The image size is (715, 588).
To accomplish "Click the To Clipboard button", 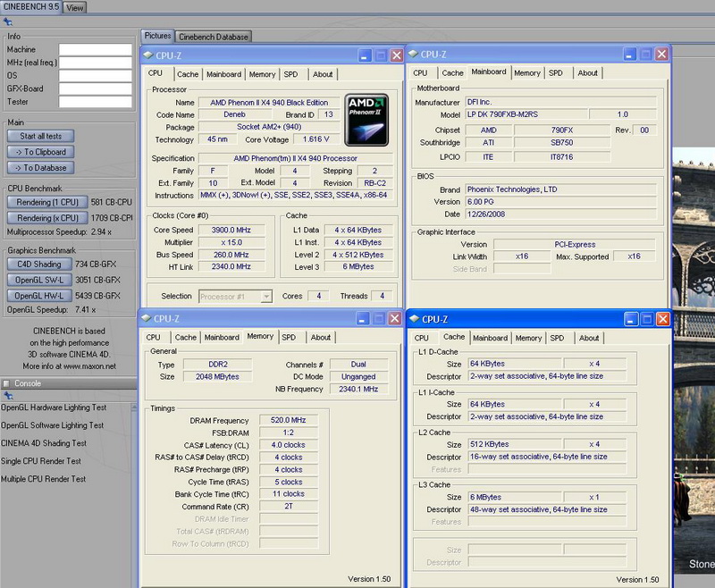I will pyautogui.click(x=41, y=152).
